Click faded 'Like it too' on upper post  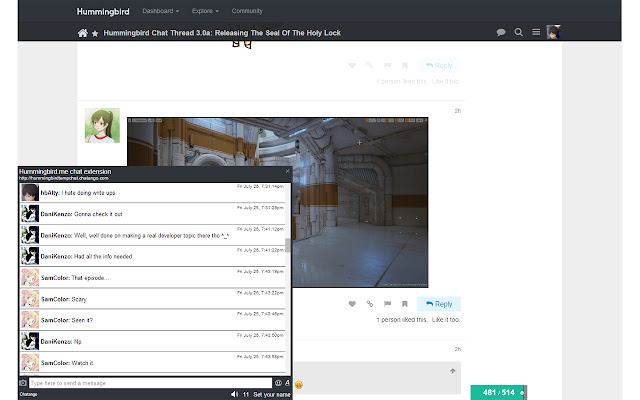pyautogui.click(x=446, y=81)
